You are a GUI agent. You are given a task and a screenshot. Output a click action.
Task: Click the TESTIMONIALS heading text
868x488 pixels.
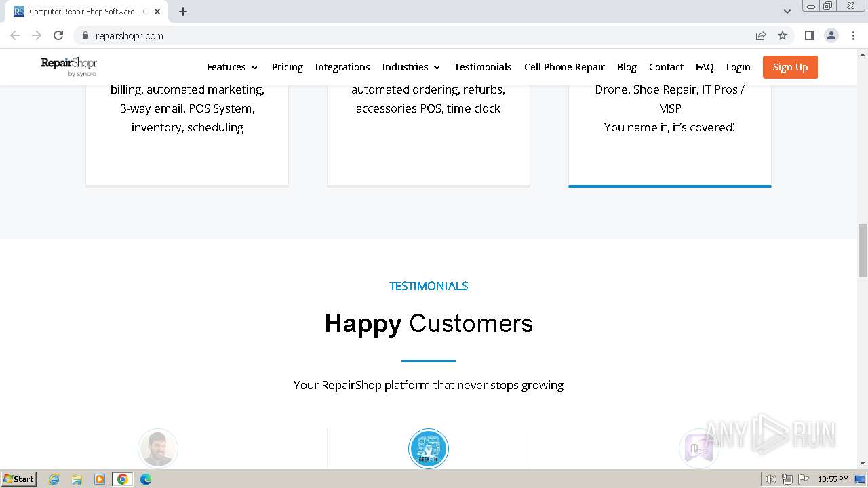click(x=429, y=286)
